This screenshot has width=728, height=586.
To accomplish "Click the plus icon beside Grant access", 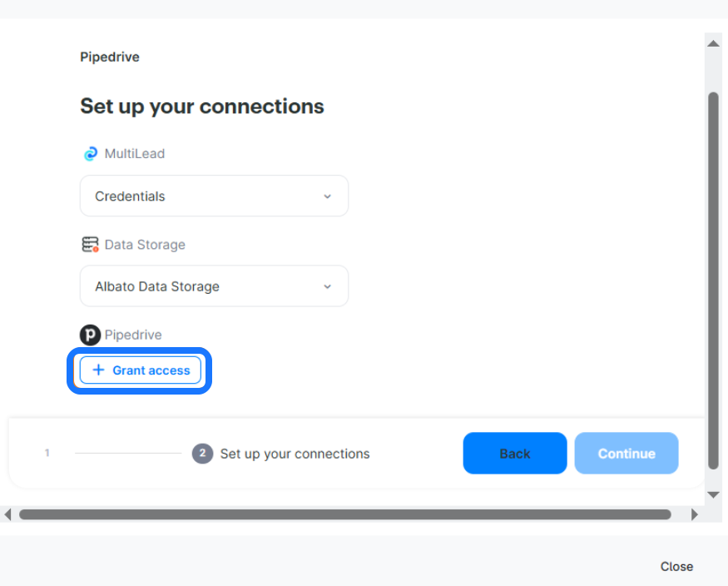I will pyautogui.click(x=98, y=370).
